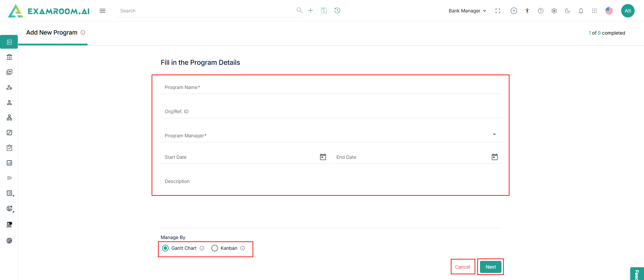This screenshot has height=280, width=644.
Task: Enter fullscreen mode
Action: point(498,11)
